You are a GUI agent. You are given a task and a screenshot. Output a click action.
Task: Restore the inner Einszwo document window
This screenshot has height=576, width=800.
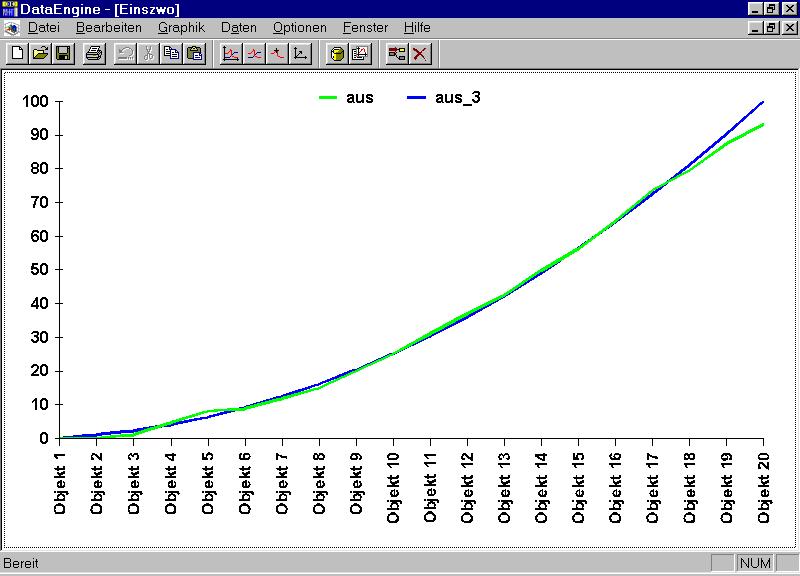(772, 28)
